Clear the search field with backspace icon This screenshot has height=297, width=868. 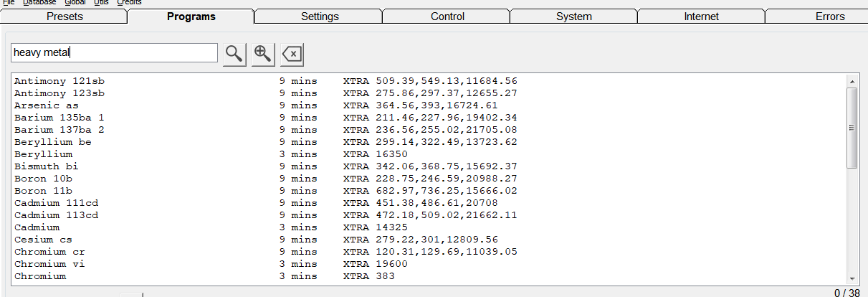click(292, 54)
